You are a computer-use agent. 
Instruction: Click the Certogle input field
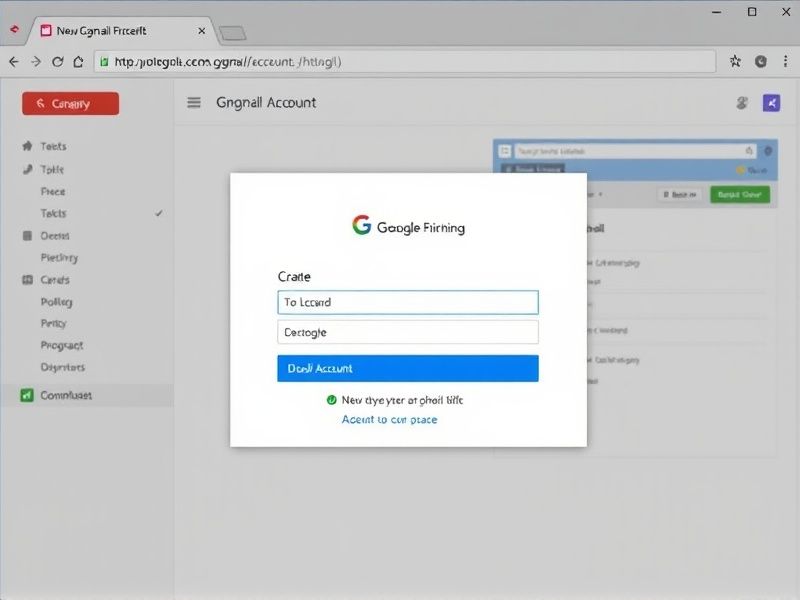[408, 332]
